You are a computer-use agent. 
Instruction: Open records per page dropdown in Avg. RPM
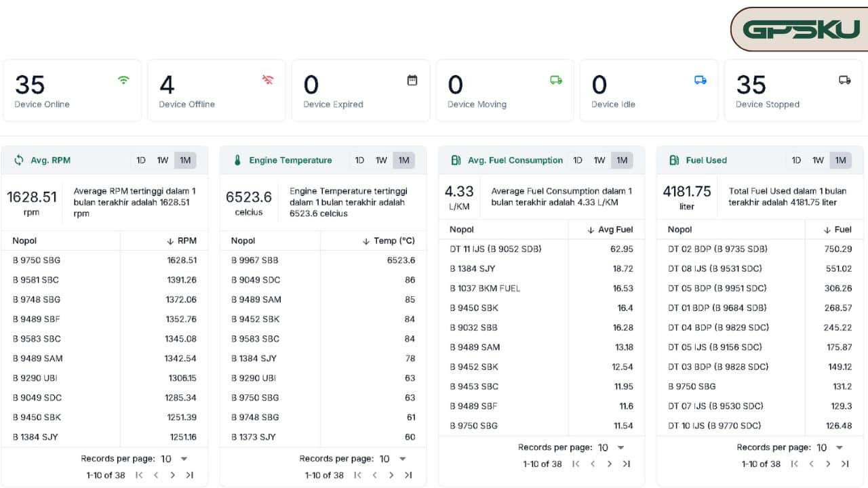click(x=176, y=459)
